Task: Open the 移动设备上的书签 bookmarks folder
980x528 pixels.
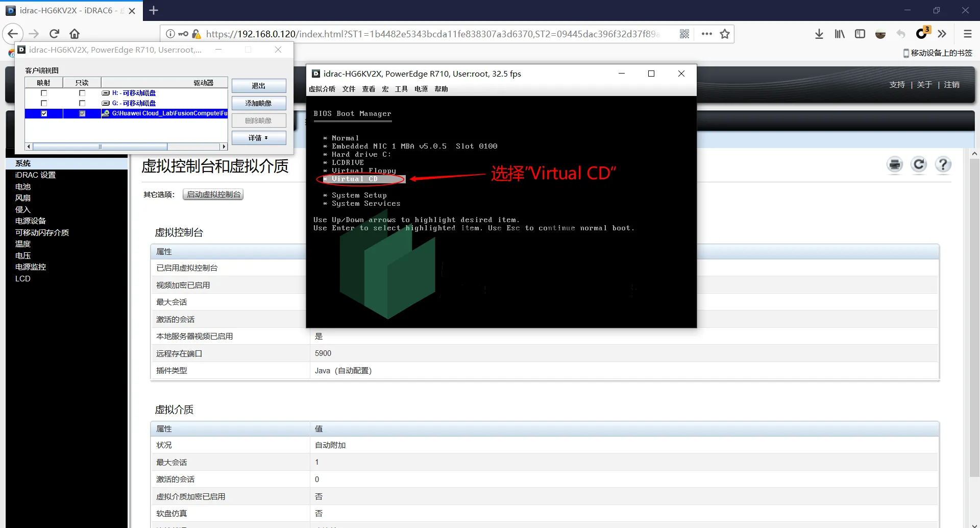Action: (938, 53)
